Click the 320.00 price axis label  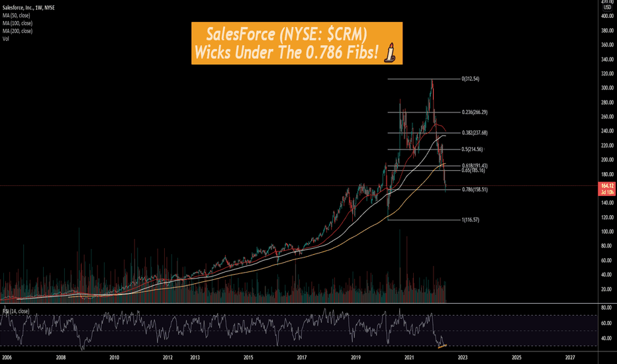607,73
